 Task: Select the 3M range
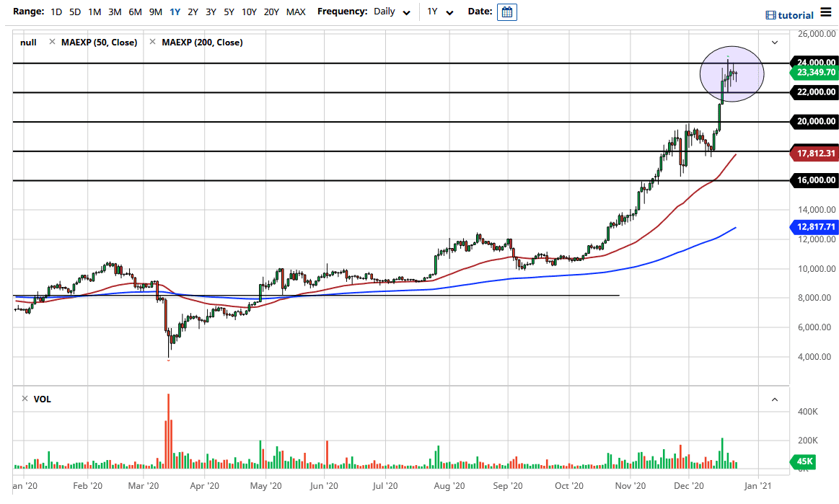115,12
